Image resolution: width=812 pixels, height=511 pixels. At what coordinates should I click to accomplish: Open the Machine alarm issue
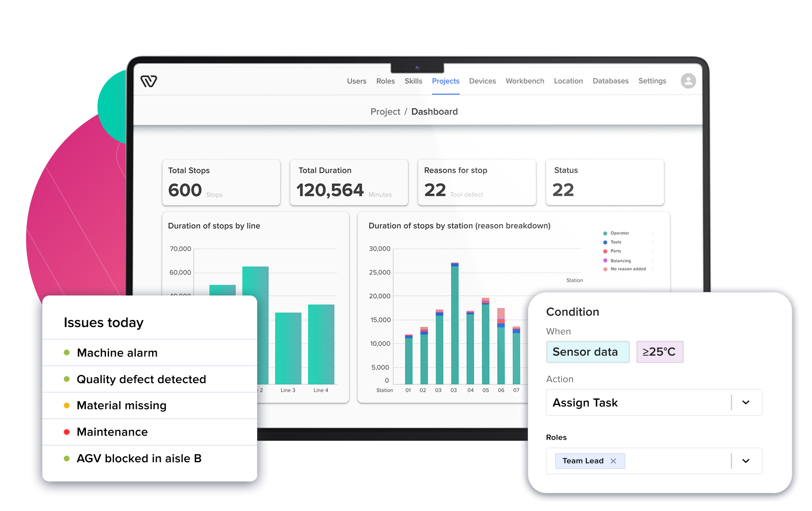pyautogui.click(x=117, y=353)
